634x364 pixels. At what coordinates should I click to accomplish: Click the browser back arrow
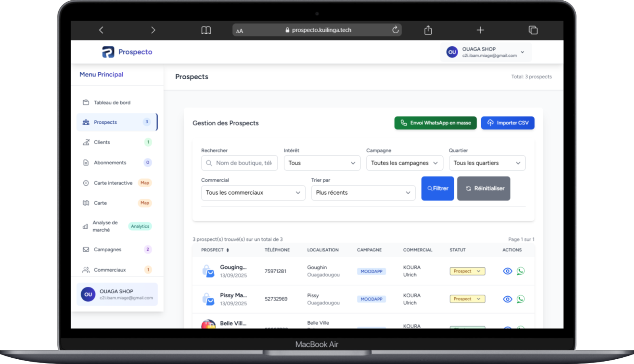coord(101,30)
